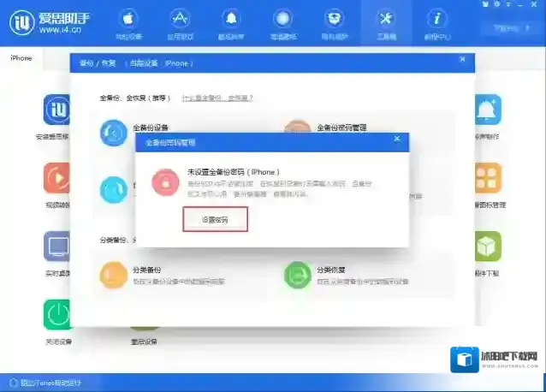The height and width of the screenshot is (392, 546).
Task: Open the title bar dropdown menu arrow
Action: pyautogui.click(x=508, y=4)
